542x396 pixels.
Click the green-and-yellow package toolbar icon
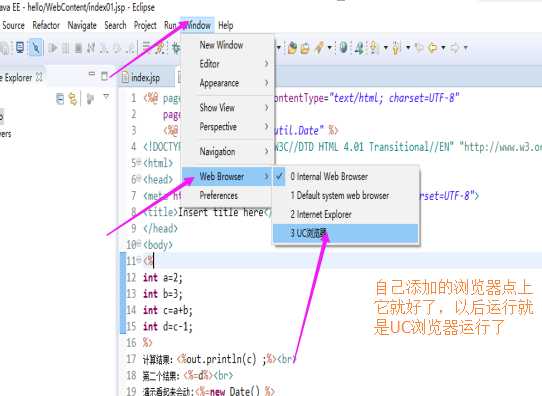point(292,48)
